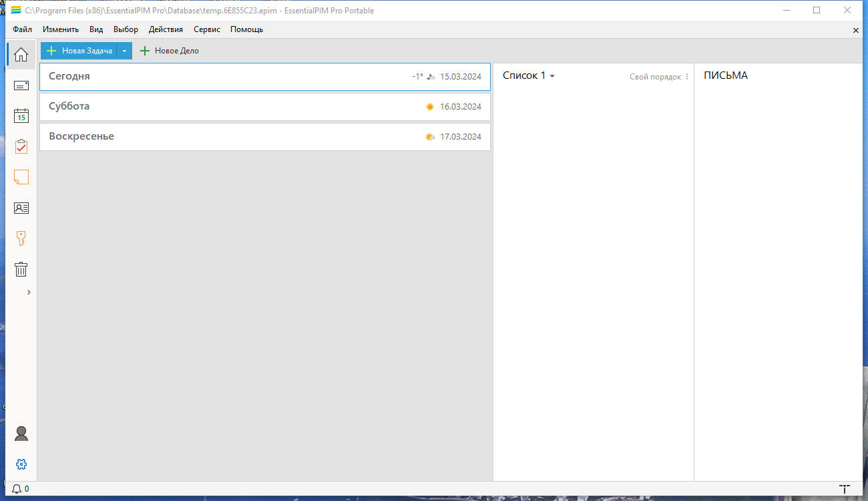
Task: Open the Notes sticky module icon
Action: (x=21, y=177)
